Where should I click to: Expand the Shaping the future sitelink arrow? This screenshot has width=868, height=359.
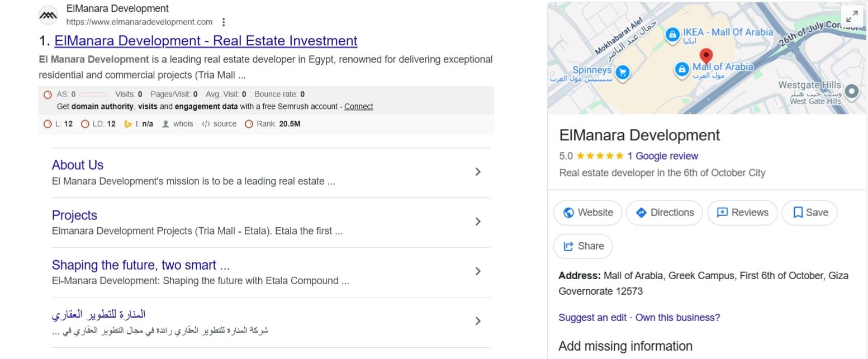tap(477, 271)
